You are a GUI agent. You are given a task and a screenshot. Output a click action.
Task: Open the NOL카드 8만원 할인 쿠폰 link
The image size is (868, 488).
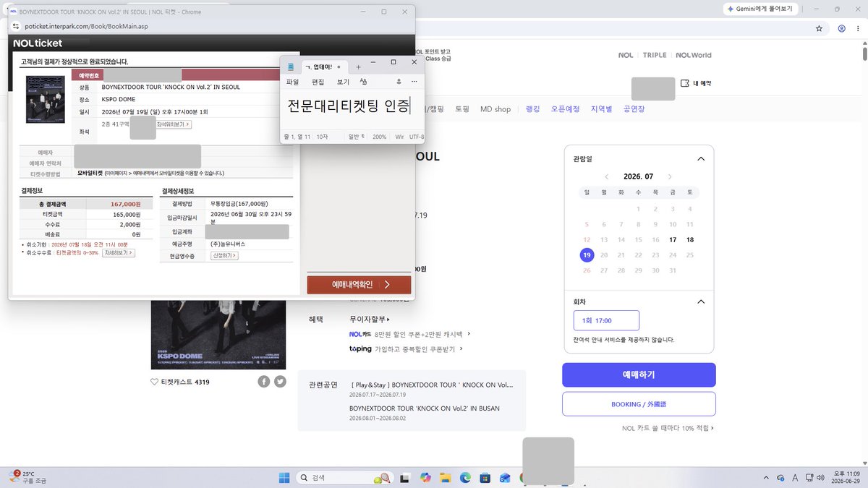click(x=409, y=334)
